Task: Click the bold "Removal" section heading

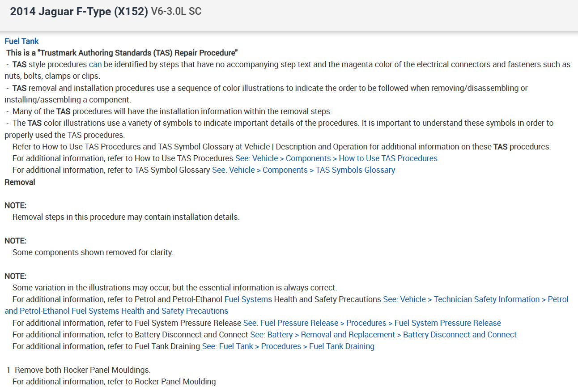Action: [x=20, y=182]
